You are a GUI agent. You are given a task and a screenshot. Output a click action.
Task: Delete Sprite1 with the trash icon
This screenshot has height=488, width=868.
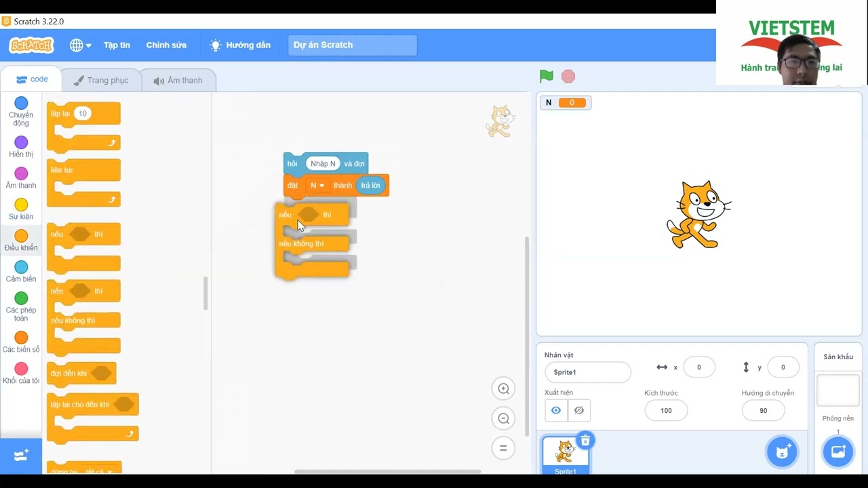(585, 441)
